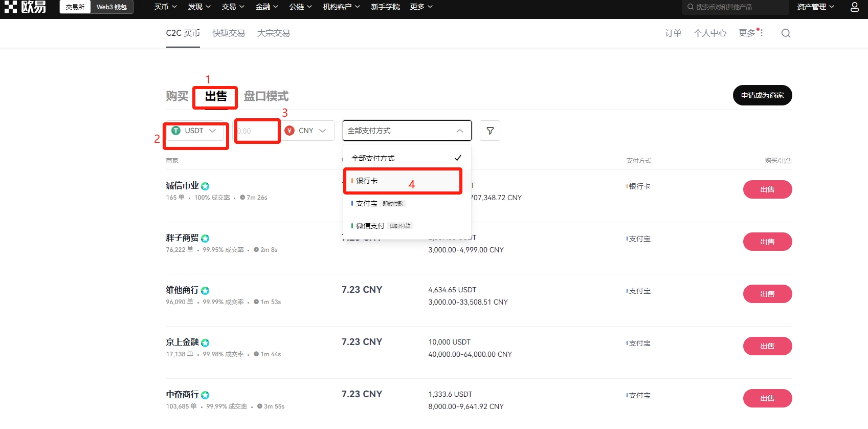Expand the 买币 top menu
The width and height of the screenshot is (868, 429).
point(165,7)
